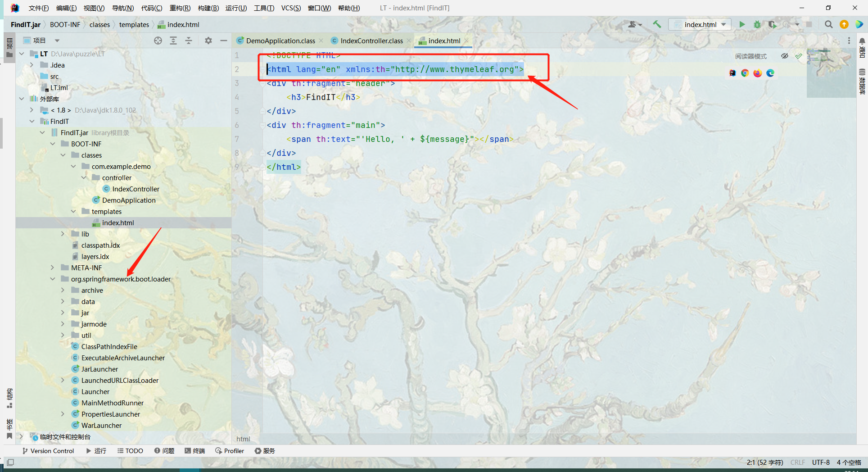Viewport: 868px width, 472px height.
Task: Click the colorful plugin icon beside the update arrow
Action: pyautogui.click(x=859, y=24)
